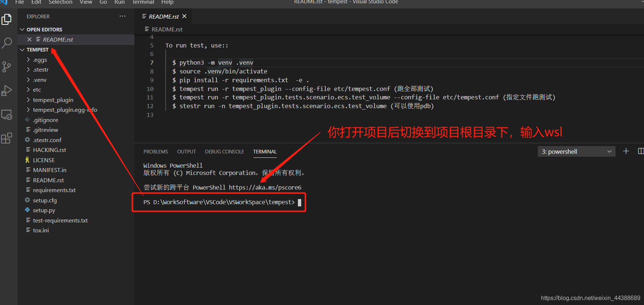The image size is (644, 305).
Task: Open the Edit menu
Action: click(37, 2)
